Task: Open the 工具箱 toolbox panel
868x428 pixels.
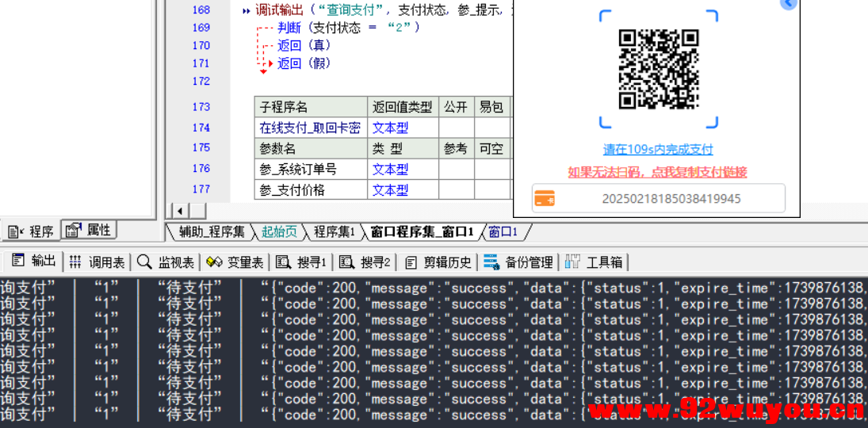Action: pos(595,262)
